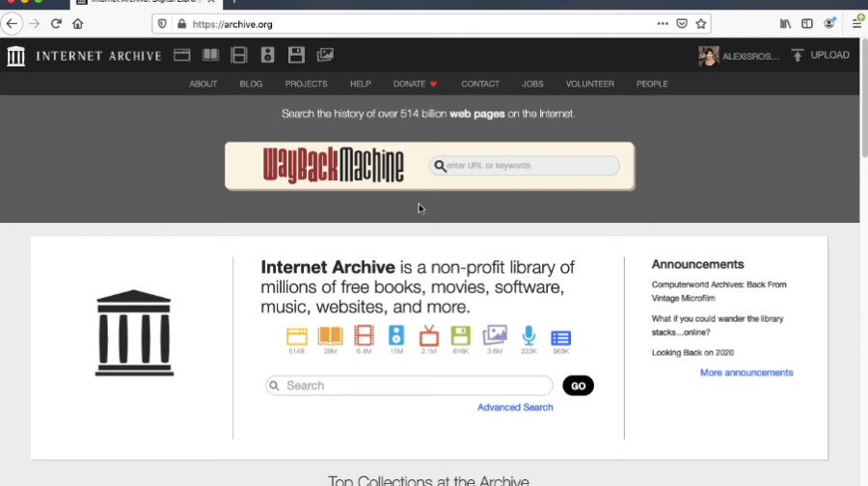Bookmark this page with the star icon
This screenshot has width=868, height=486.
tap(701, 24)
